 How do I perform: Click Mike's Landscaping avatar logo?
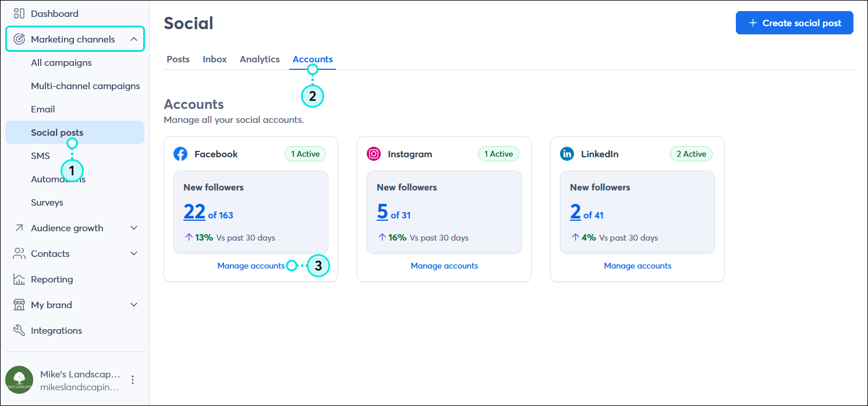19,380
